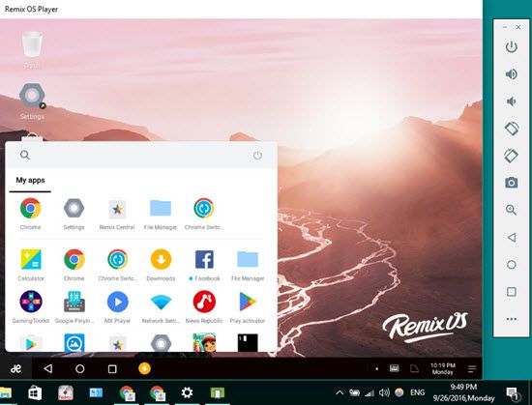This screenshot has width=532, height=405.
Task: Click Remix OS clock showing 10:19 PM
Action: coord(443,368)
